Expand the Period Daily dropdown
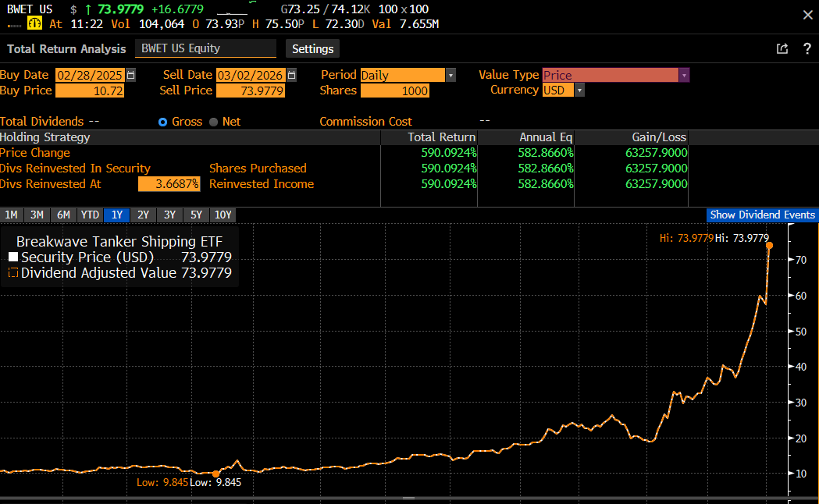Viewport: 819px width, 504px height. pos(450,75)
